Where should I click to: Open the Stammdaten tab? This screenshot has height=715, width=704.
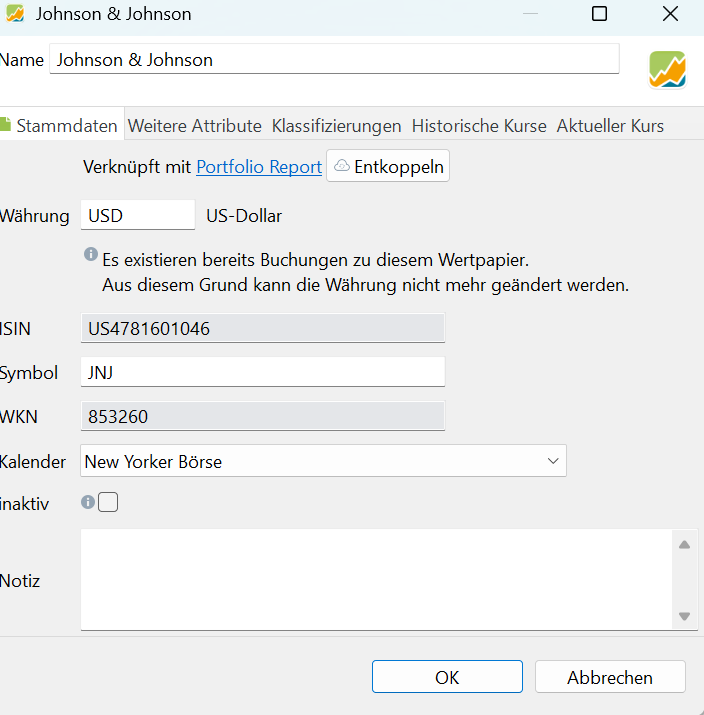coord(61,125)
